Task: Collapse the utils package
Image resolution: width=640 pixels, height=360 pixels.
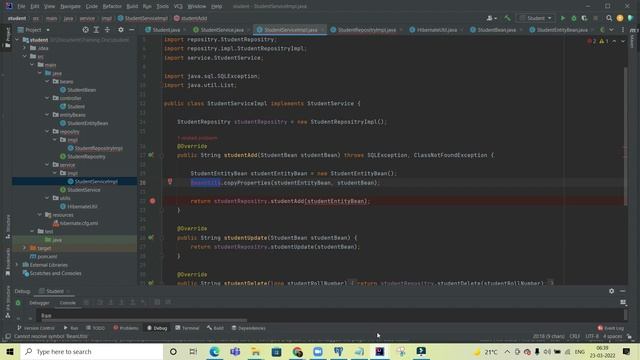Action: tap(47, 198)
